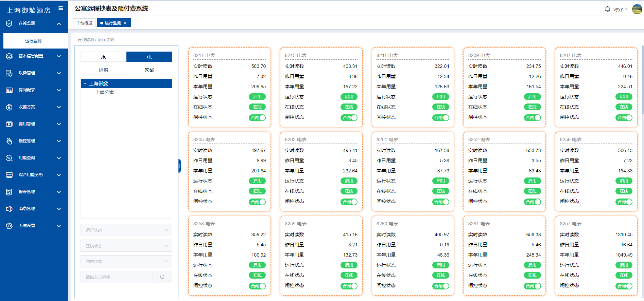Screen dimensions: 644x301
Task: Click the search magnifier icon in keyword box
Action: [x=162, y=277]
